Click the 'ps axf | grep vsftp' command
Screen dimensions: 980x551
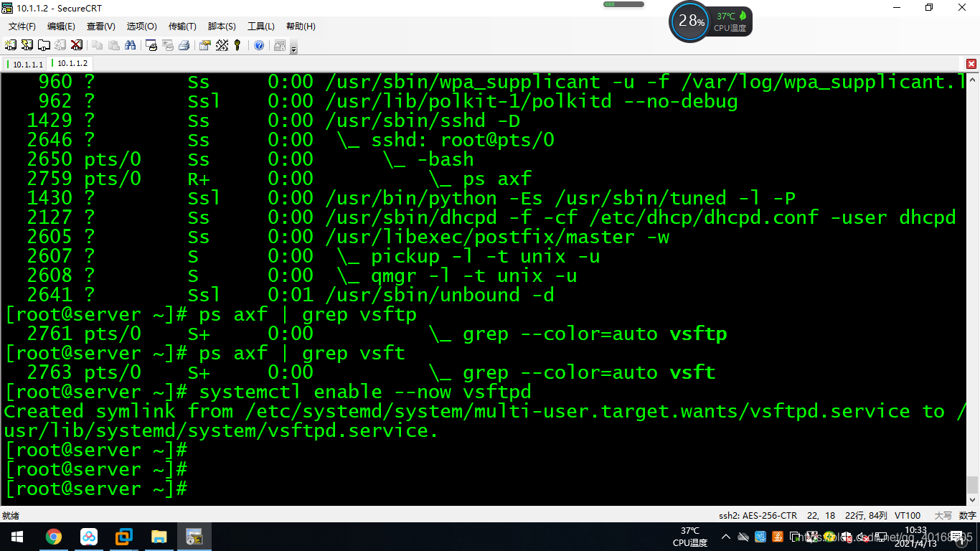click(308, 314)
